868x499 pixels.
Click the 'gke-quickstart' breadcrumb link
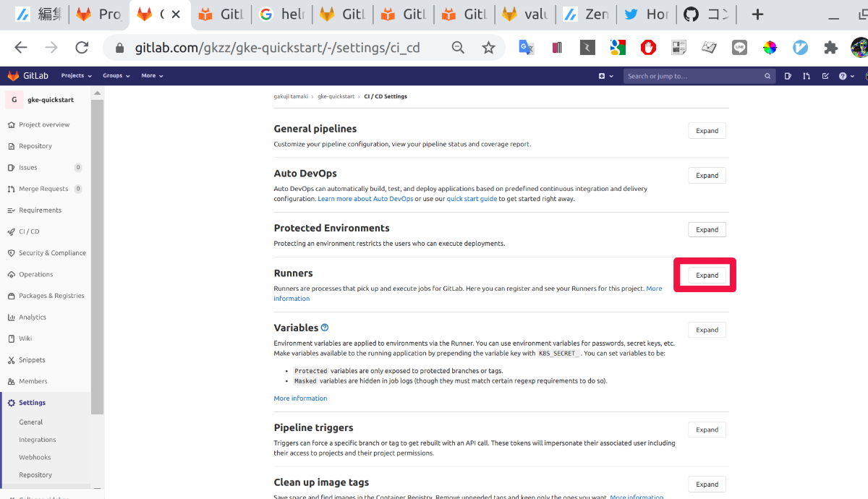(336, 96)
